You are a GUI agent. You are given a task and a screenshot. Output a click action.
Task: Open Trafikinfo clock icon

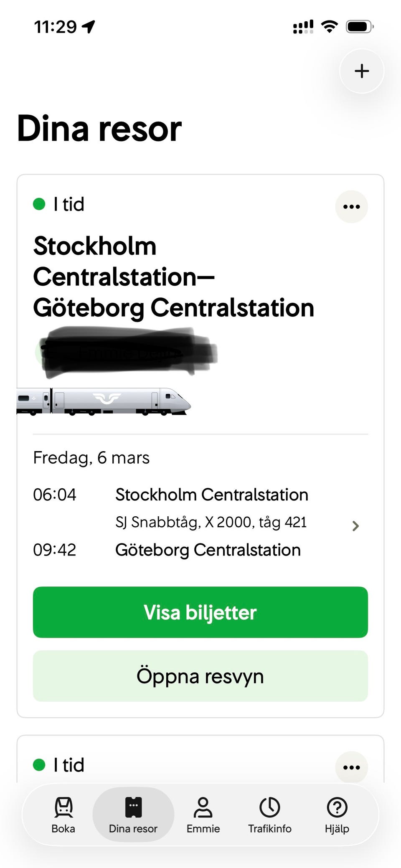click(x=270, y=807)
